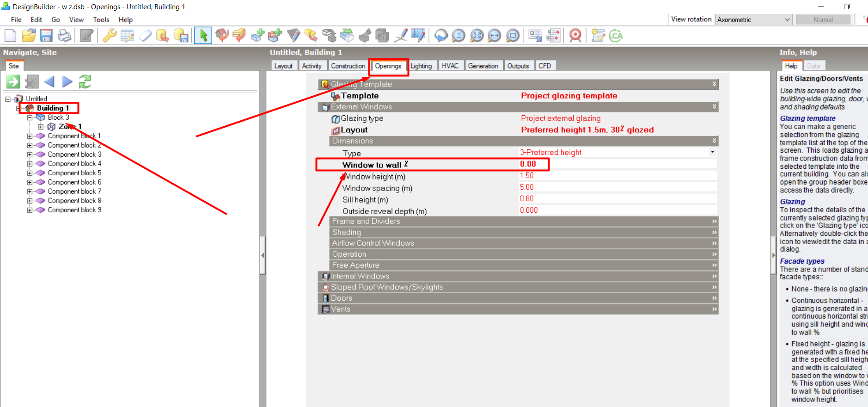Open the View rotation Axonometric dropdown

[754, 19]
